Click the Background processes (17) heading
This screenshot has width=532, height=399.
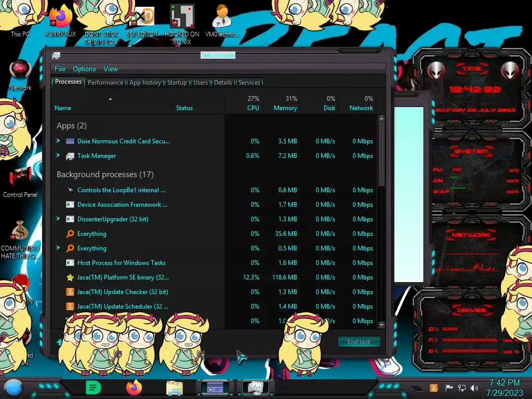[105, 175]
